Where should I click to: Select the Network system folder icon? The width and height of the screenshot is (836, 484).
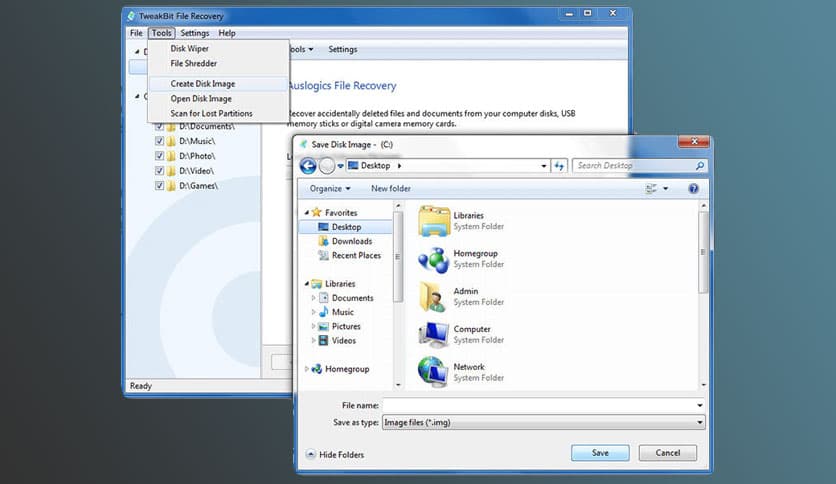[x=433, y=372]
